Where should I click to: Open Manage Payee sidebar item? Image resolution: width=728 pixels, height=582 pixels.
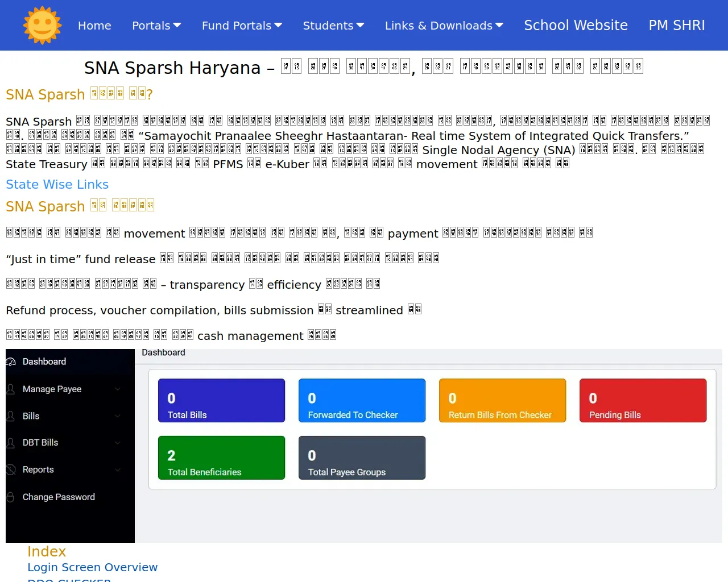(52, 389)
